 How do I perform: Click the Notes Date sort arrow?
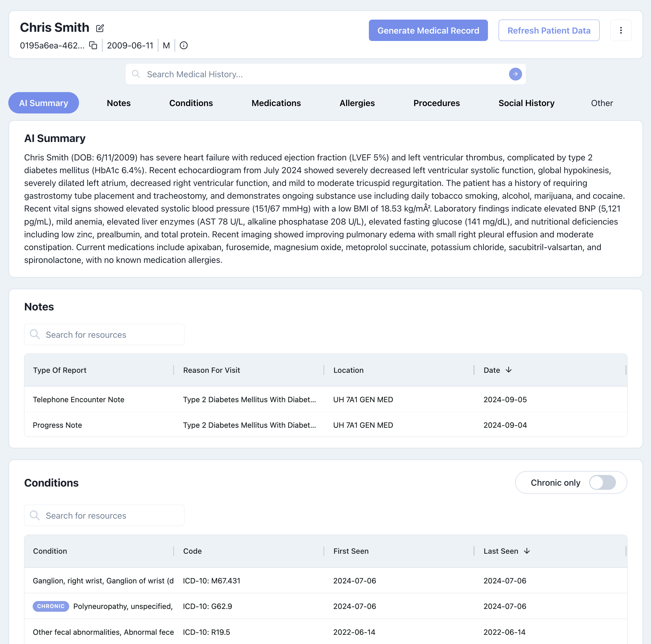tap(508, 370)
